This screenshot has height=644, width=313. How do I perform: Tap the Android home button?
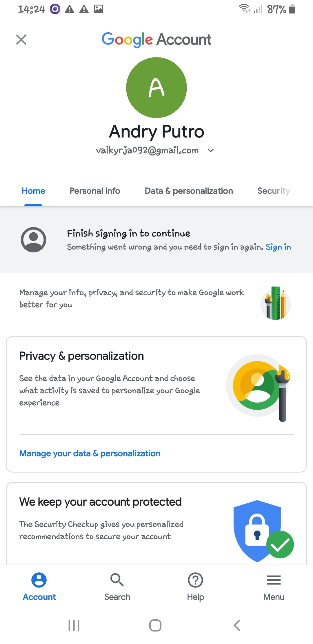click(x=155, y=625)
